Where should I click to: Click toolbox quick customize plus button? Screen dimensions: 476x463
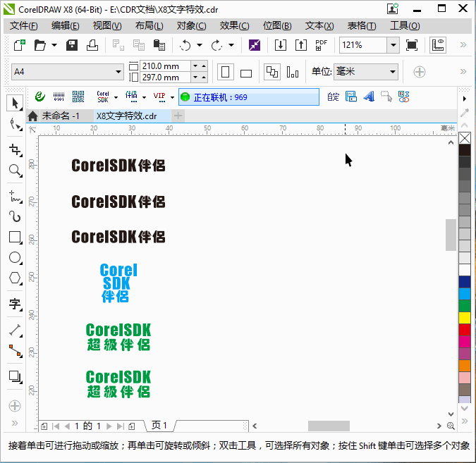click(15, 406)
